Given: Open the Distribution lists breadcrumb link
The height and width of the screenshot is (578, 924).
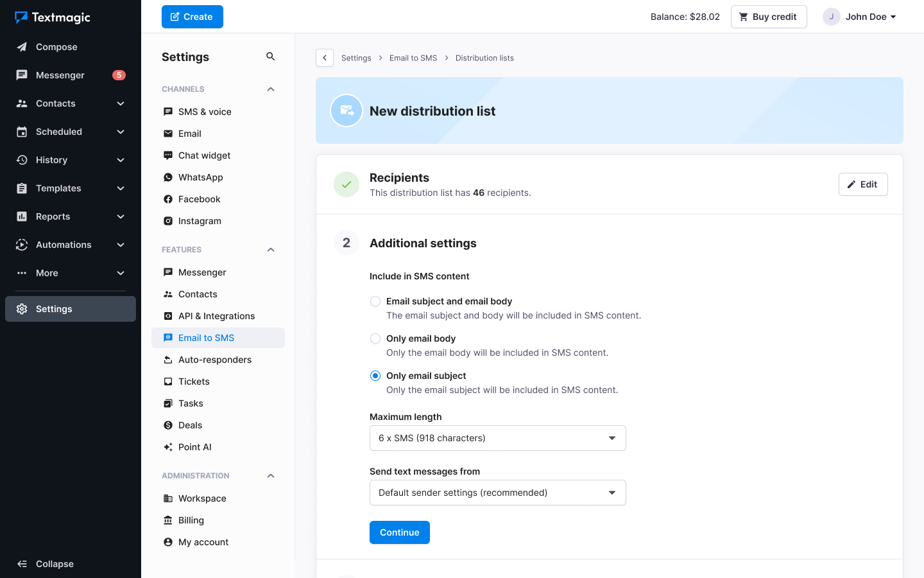Looking at the screenshot, I should 484,58.
